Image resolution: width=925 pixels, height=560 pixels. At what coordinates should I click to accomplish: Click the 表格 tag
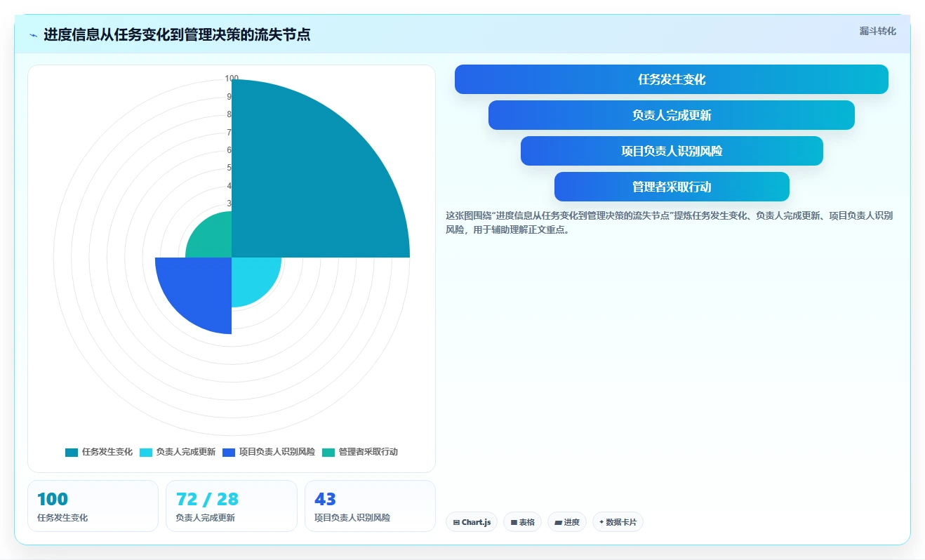[x=522, y=522]
